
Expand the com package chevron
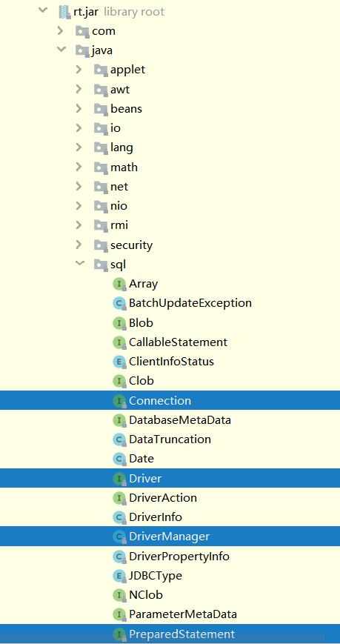tap(61, 30)
